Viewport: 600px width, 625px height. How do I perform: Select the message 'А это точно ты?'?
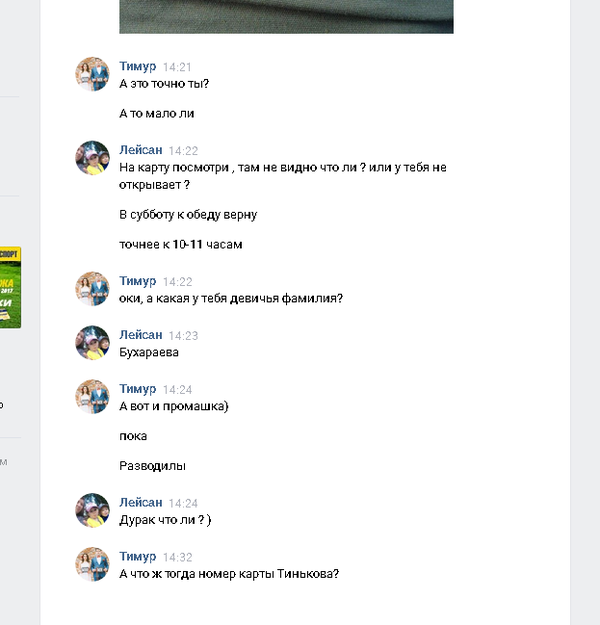click(164, 84)
